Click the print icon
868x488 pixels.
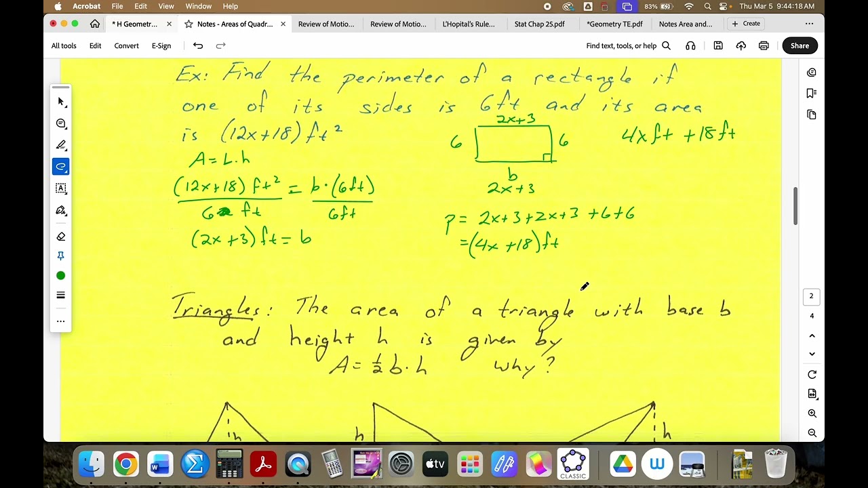(x=764, y=45)
